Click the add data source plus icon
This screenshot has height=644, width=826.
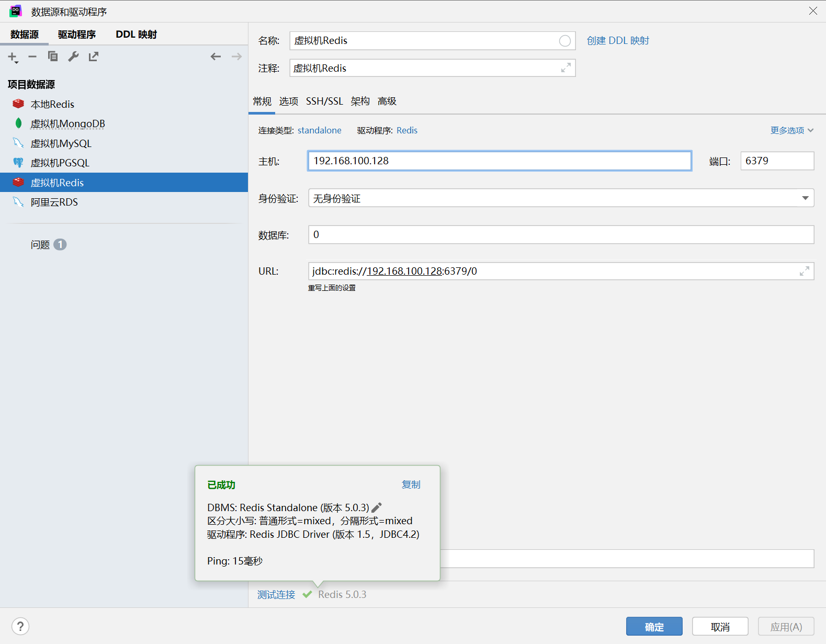[x=13, y=57]
